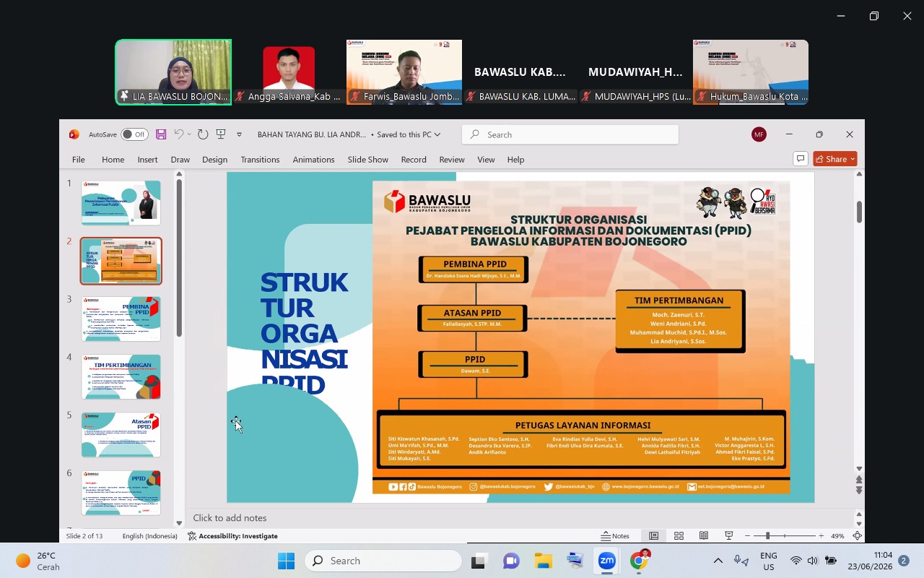Image resolution: width=924 pixels, height=578 pixels.
Task: Toggle the Notes pane button
Action: click(615, 536)
